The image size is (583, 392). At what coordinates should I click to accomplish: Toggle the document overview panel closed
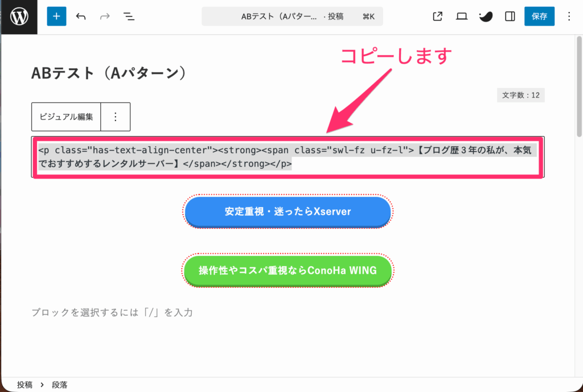pyautogui.click(x=129, y=16)
